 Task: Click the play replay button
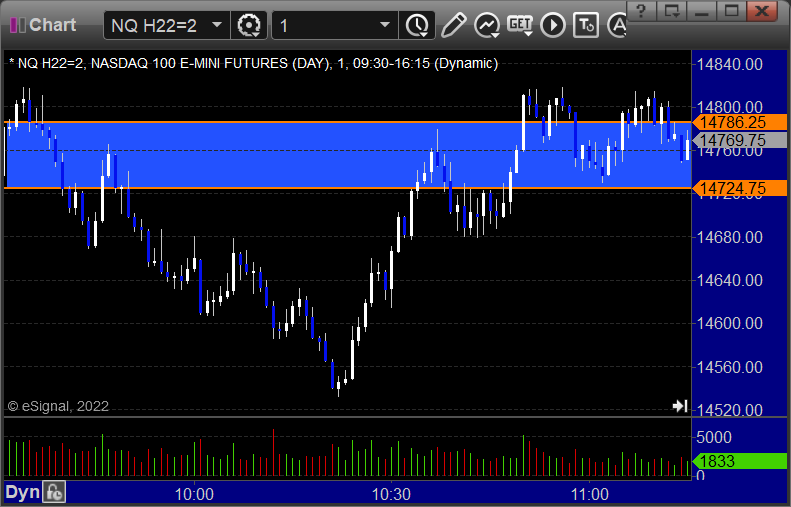point(553,25)
